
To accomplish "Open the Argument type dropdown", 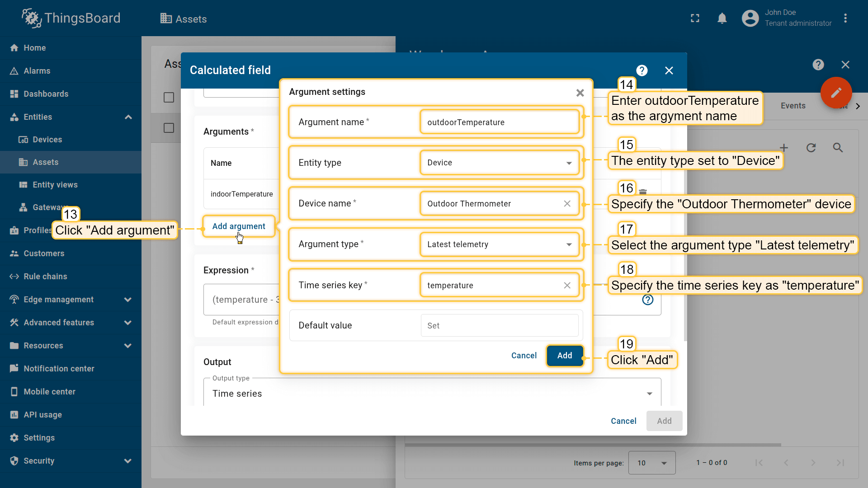I will pos(499,244).
